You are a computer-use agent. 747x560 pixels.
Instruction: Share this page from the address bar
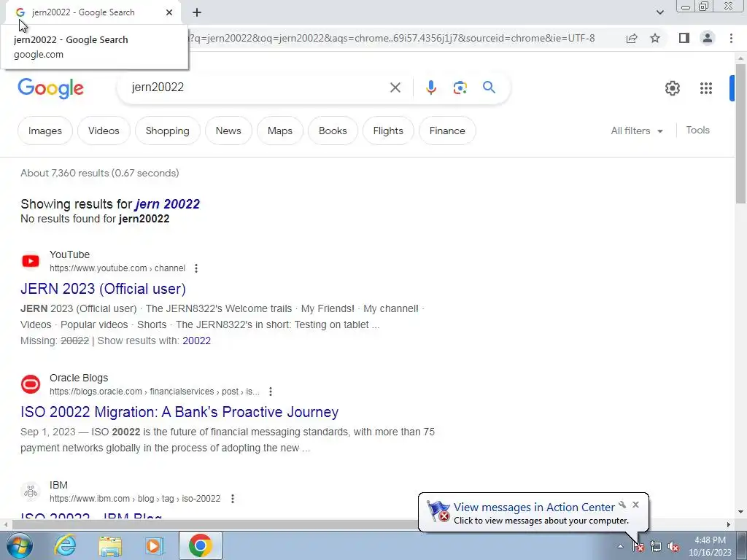tap(632, 38)
